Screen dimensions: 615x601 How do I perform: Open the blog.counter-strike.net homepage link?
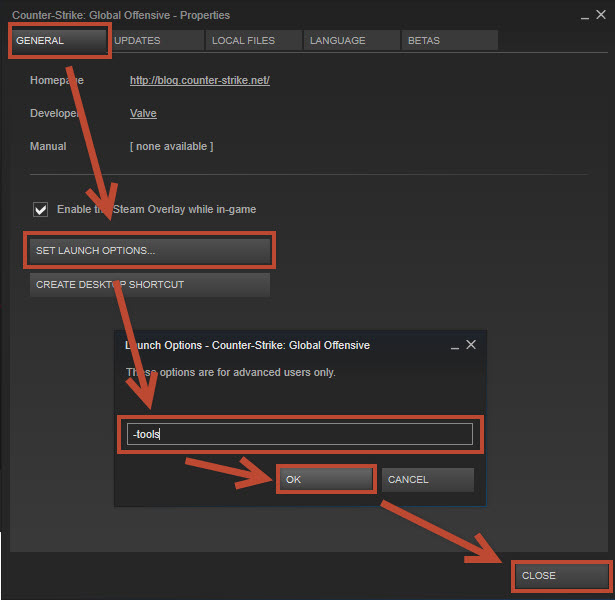(x=200, y=80)
